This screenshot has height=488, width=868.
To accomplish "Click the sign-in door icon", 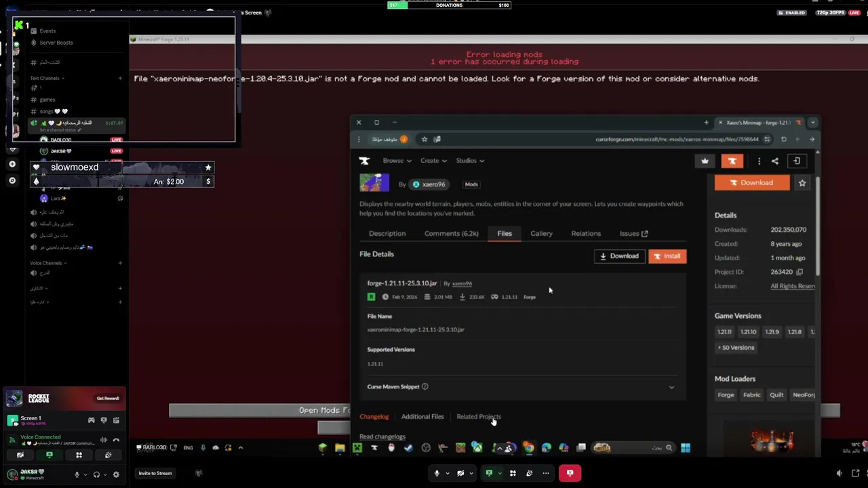I will coord(796,161).
